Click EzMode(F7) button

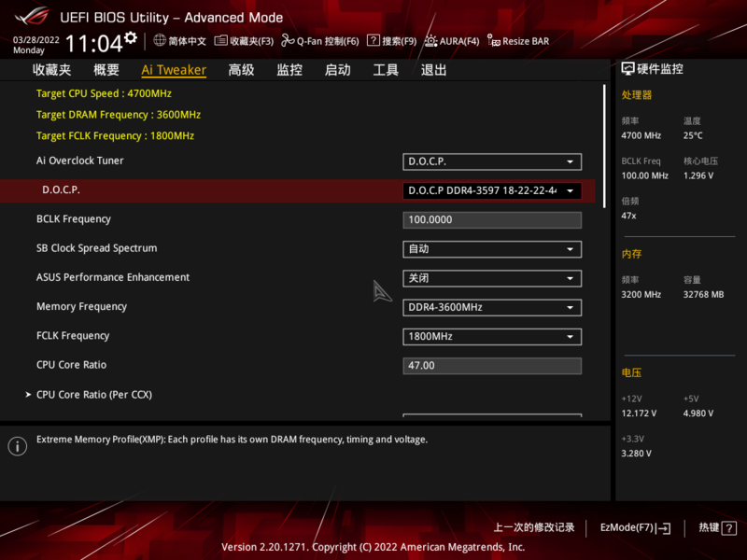(636, 527)
